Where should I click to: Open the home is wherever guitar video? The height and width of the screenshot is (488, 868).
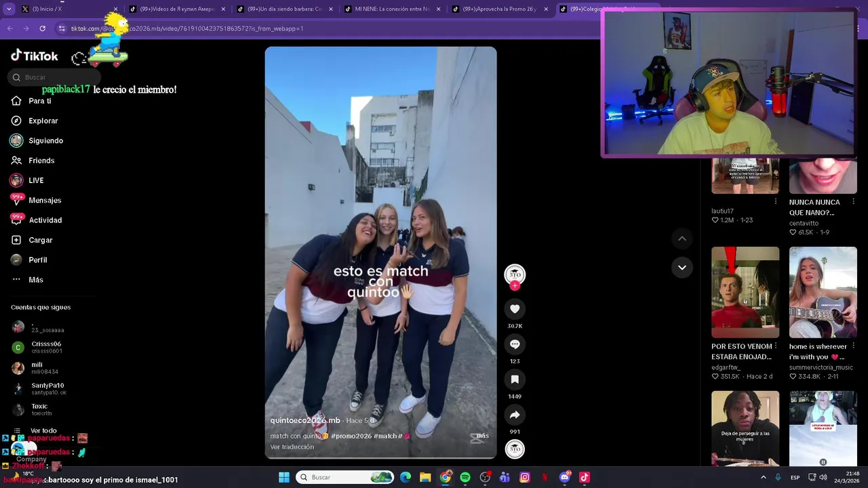(x=823, y=292)
